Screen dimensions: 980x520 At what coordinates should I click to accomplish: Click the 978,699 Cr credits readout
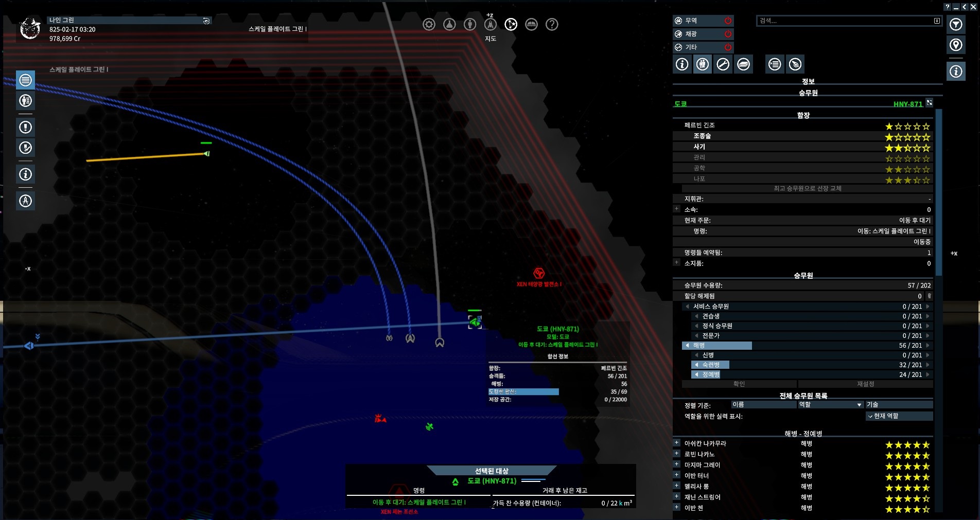65,39
